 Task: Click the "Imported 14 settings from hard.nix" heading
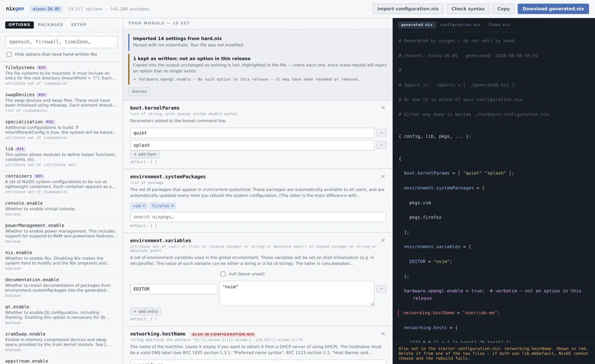(178, 38)
